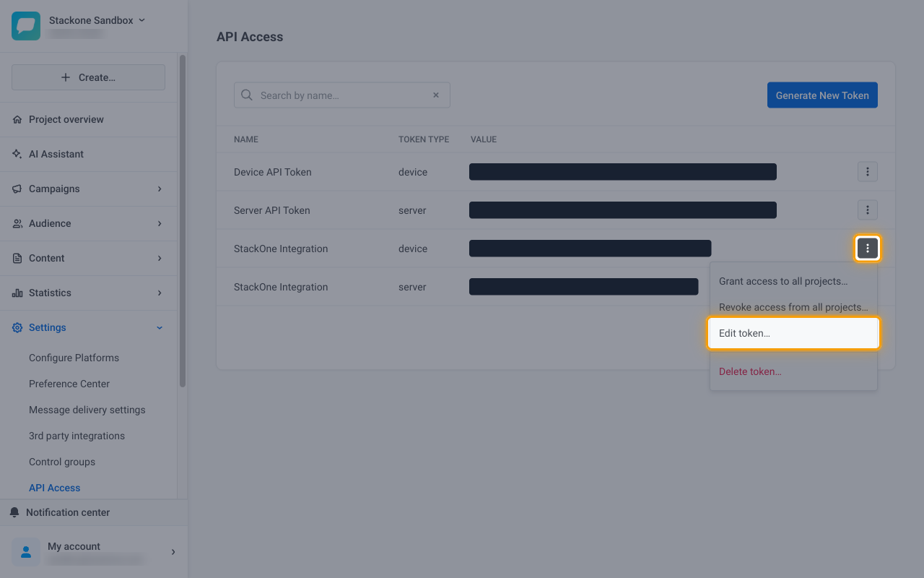924x578 pixels.
Task: Click the Campaigns megaphone icon
Action: [17, 189]
